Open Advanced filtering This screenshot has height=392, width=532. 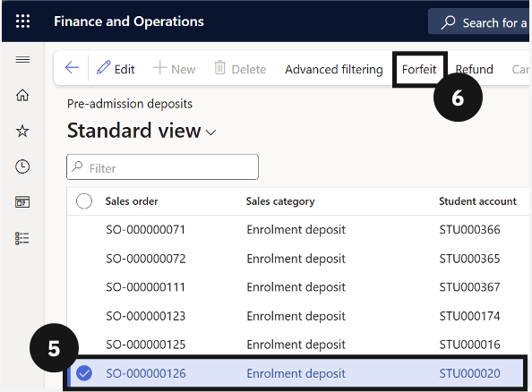tap(334, 69)
